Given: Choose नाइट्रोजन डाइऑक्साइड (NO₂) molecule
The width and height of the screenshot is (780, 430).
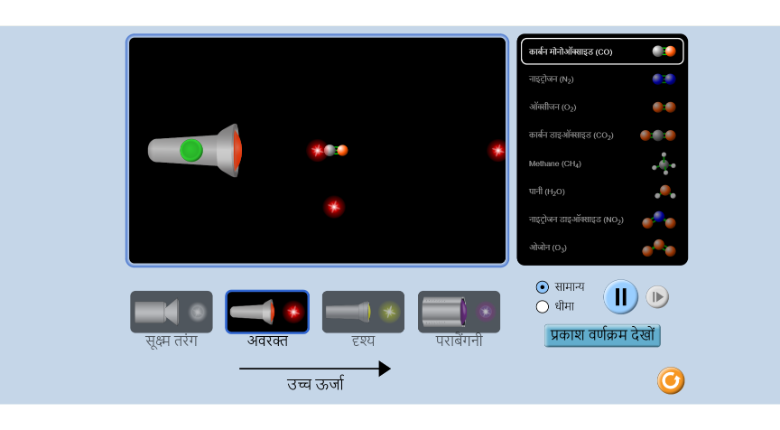Looking at the screenshot, I should 602,219.
